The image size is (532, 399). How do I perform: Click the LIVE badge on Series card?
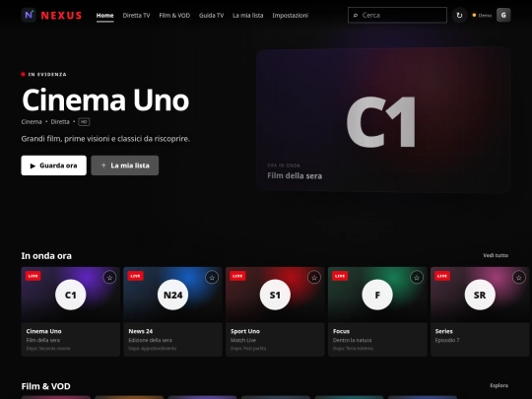coord(442,276)
